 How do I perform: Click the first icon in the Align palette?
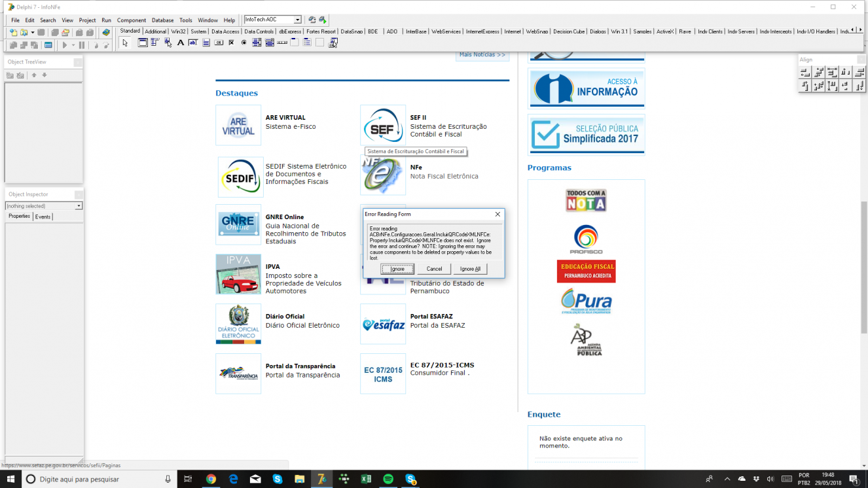tap(805, 72)
